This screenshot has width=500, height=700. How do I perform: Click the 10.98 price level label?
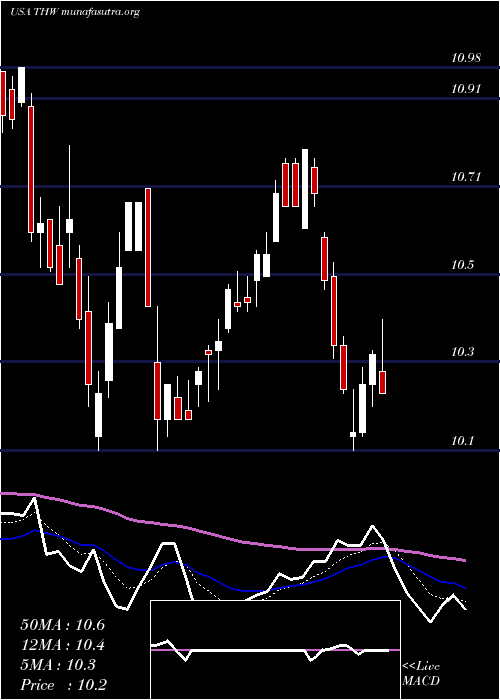466,57
